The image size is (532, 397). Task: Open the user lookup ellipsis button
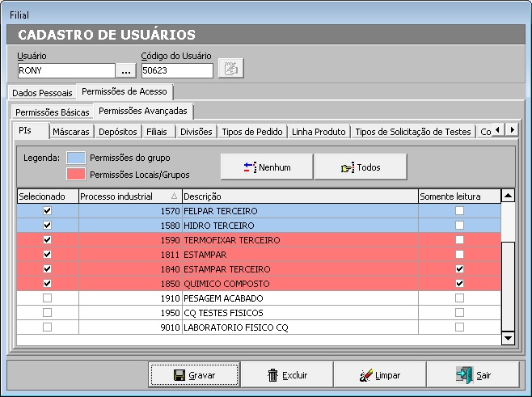coord(126,70)
